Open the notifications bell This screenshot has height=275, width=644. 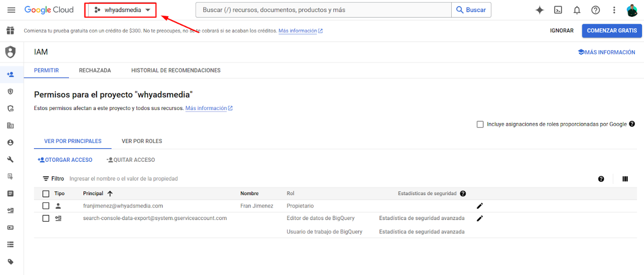tap(577, 10)
